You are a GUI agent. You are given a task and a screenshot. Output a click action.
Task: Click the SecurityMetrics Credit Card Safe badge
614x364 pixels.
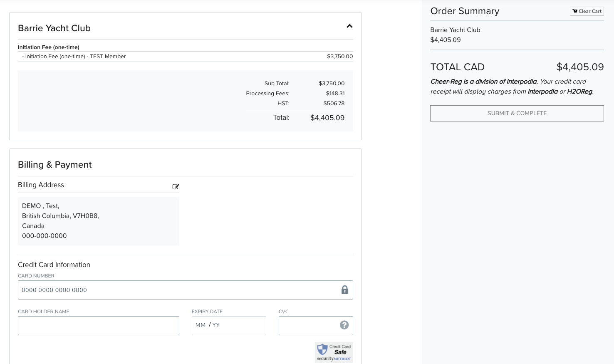pyautogui.click(x=334, y=352)
